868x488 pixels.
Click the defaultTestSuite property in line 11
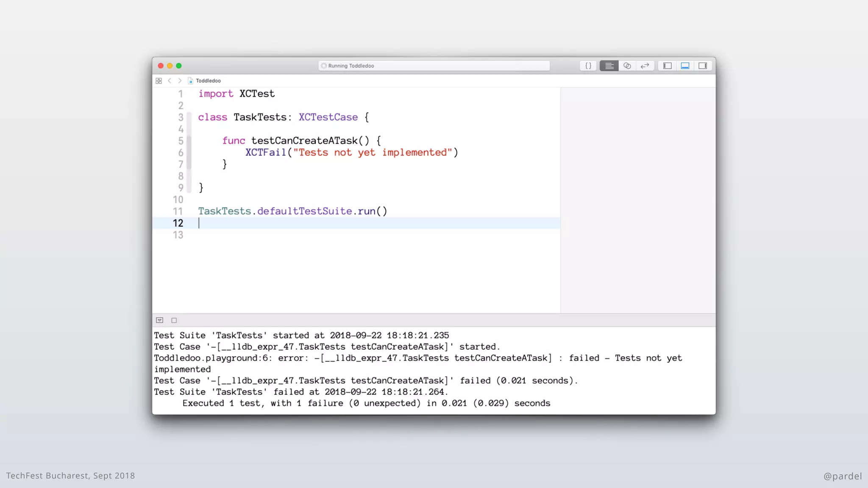point(304,211)
